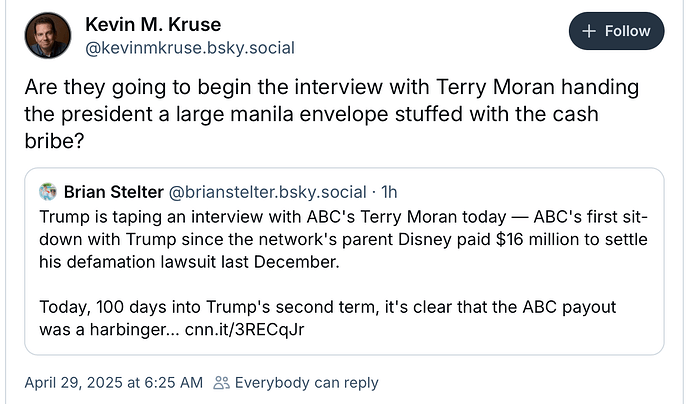Open the Brian Stelter display name

click(x=114, y=192)
